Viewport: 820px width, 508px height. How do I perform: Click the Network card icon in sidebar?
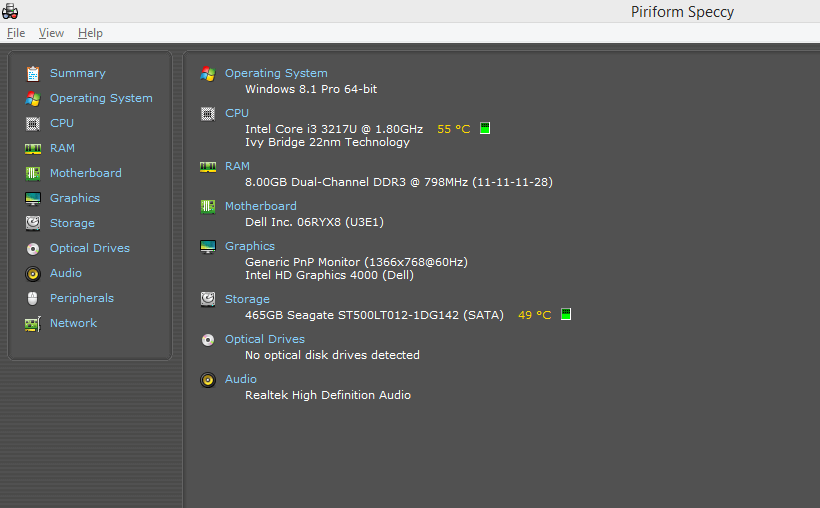[33, 324]
